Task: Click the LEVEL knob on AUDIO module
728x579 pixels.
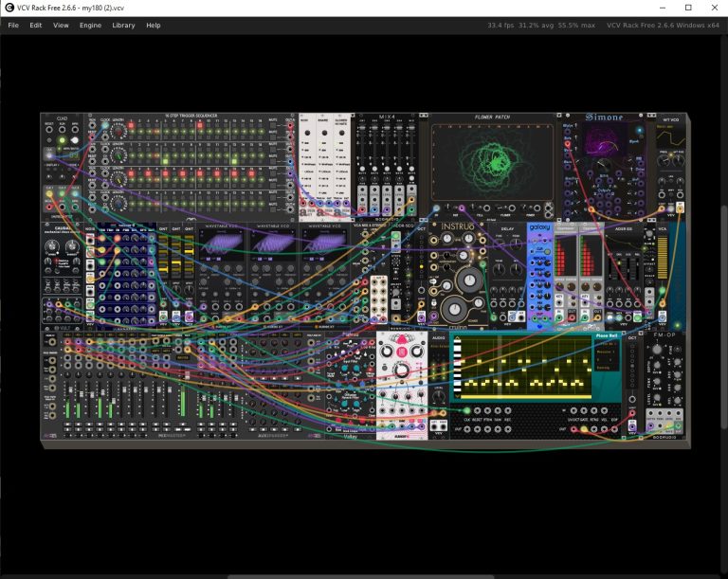Action: (x=439, y=396)
